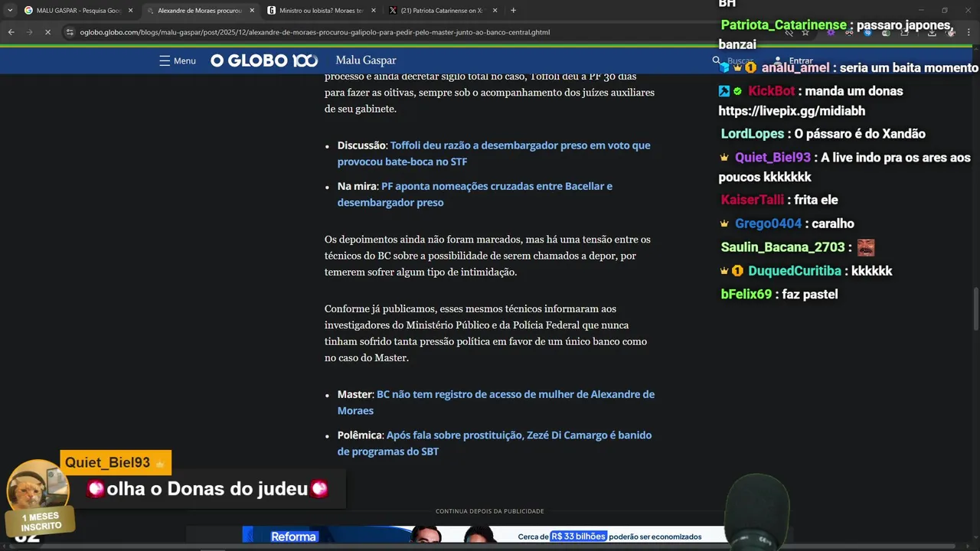Go to O Globo 100 homepage logo
This screenshot has height=551, width=980.
click(x=264, y=60)
